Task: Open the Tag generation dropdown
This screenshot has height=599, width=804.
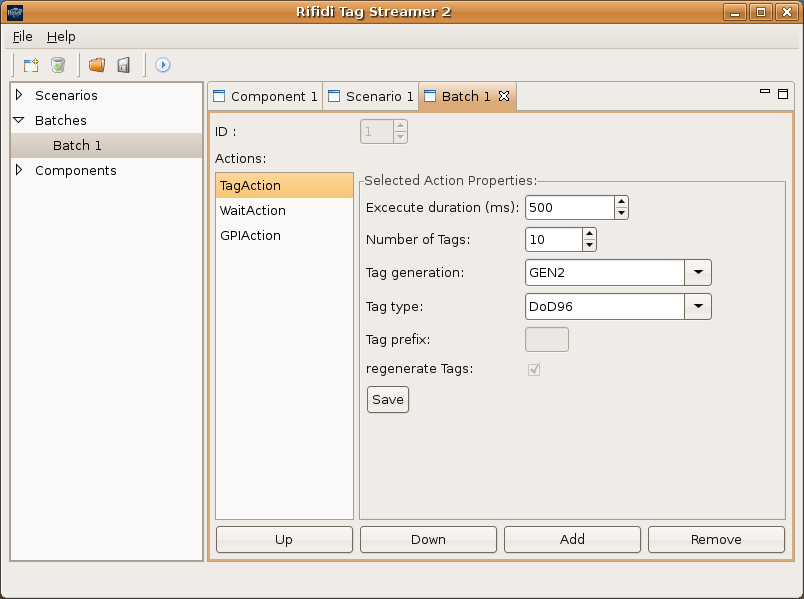Action: pos(697,272)
